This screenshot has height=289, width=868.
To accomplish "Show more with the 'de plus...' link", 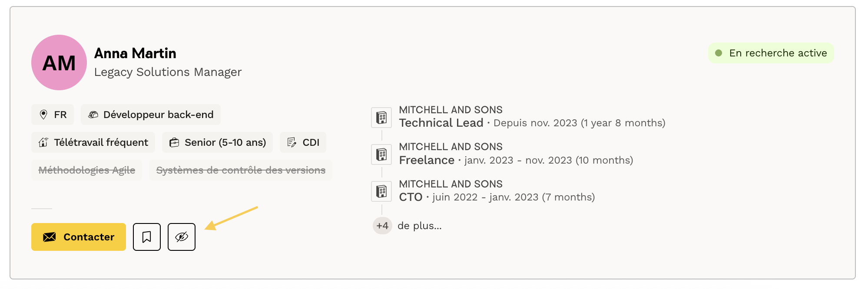I will pyautogui.click(x=420, y=226).
